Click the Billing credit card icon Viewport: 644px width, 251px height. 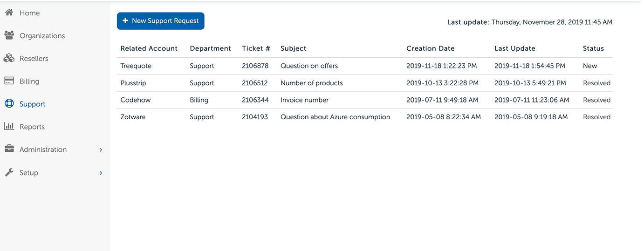(9, 81)
